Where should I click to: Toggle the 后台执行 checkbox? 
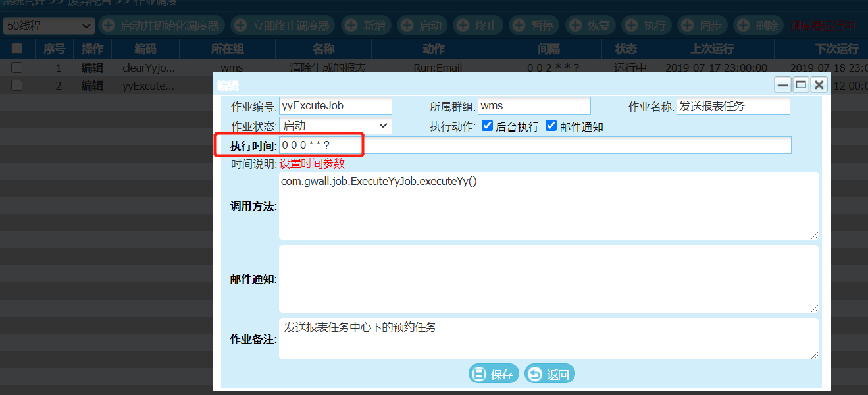(x=488, y=126)
